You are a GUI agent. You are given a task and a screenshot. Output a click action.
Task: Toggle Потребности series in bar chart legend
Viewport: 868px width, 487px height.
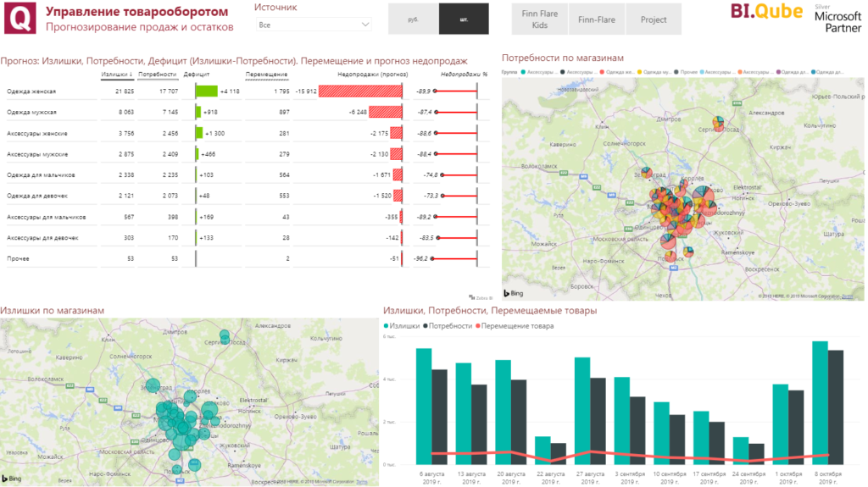click(448, 326)
